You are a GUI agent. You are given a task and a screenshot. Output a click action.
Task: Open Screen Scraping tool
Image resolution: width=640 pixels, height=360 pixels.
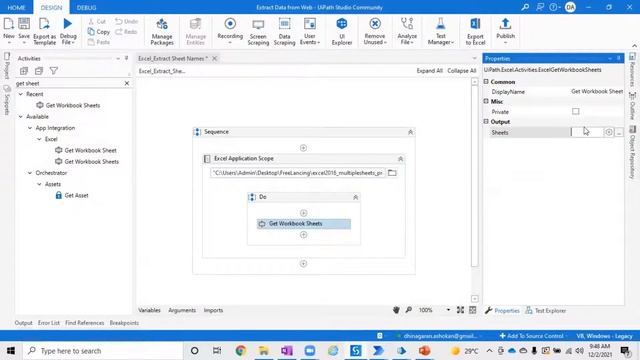pos(258,31)
